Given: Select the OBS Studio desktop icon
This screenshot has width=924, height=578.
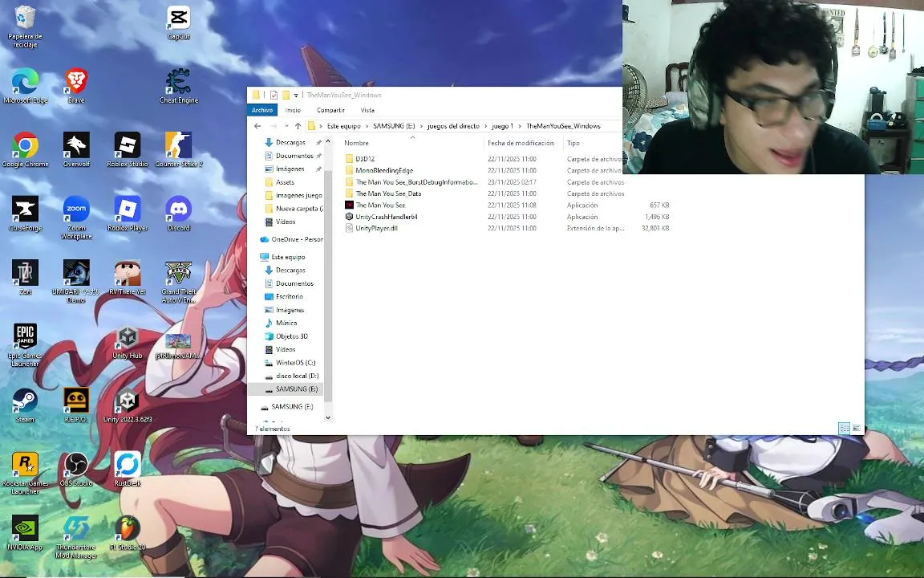Looking at the screenshot, I should pos(76,468).
